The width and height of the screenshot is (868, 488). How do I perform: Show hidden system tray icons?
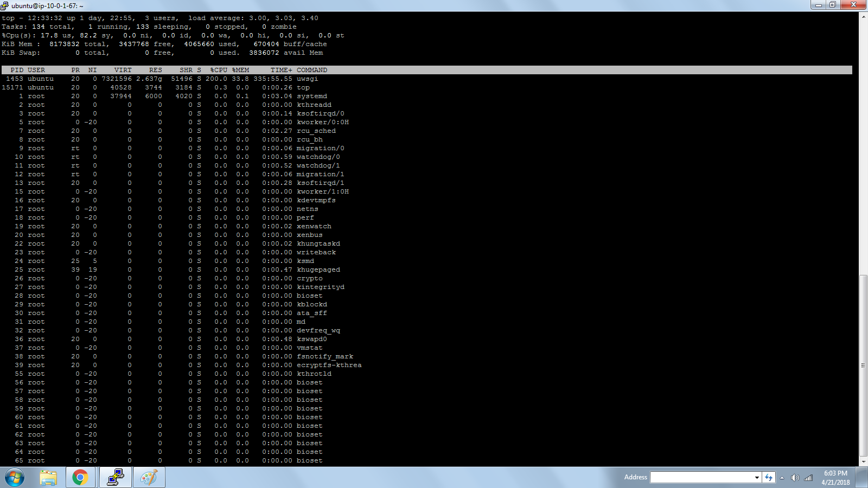point(782,478)
